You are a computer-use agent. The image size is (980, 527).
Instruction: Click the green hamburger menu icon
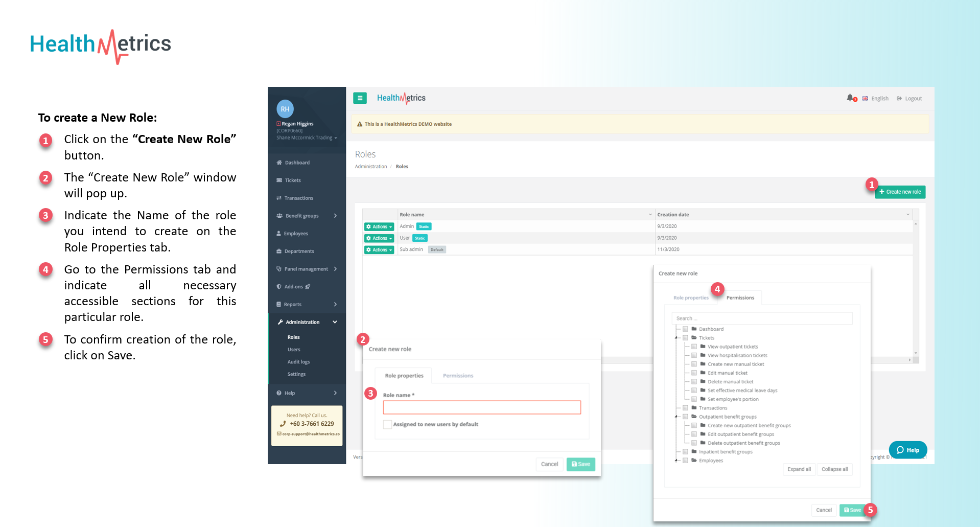(x=360, y=98)
